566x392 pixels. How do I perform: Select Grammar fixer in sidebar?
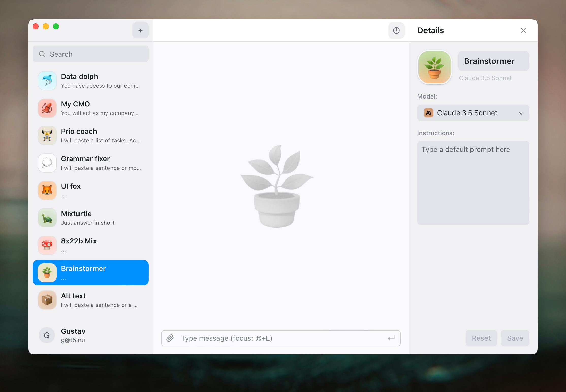[x=90, y=163]
